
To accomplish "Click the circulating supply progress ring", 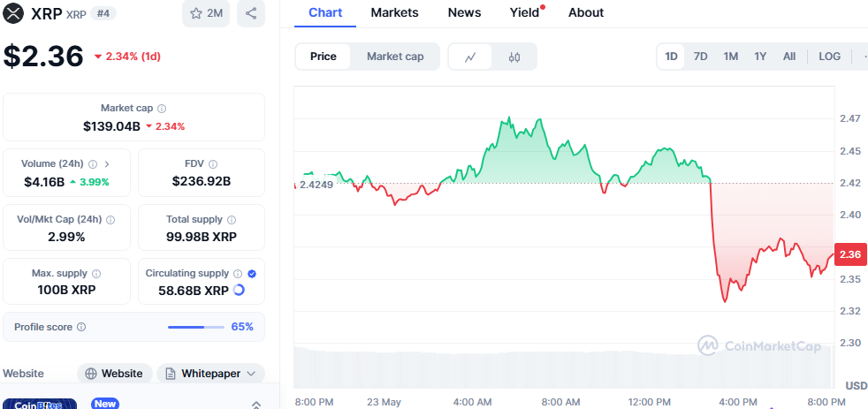I will click(239, 290).
